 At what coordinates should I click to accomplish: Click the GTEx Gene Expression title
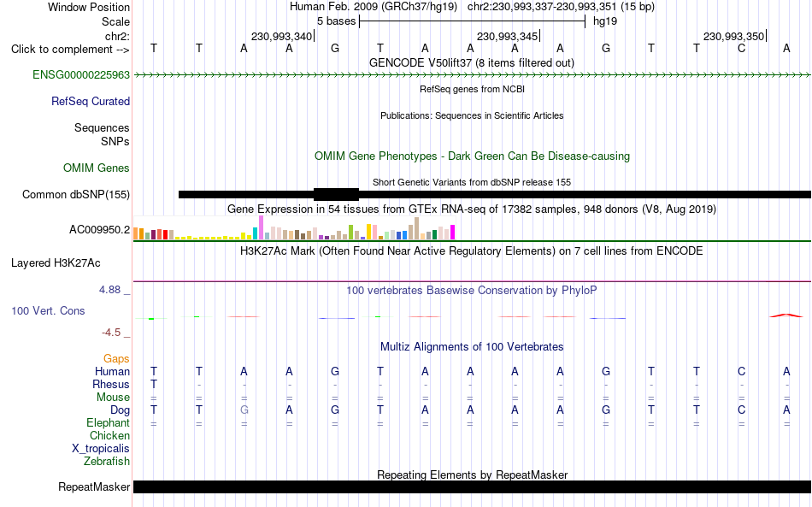click(472, 209)
